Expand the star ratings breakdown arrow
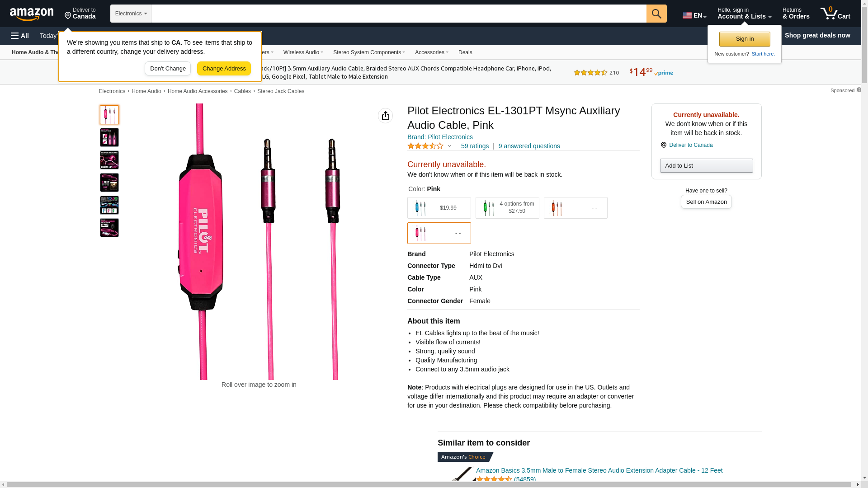This screenshot has height=488, width=868. (449, 146)
